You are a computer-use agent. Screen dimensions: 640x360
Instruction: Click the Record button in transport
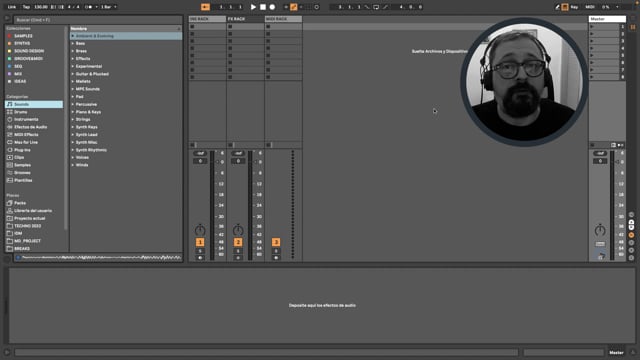click(x=272, y=7)
